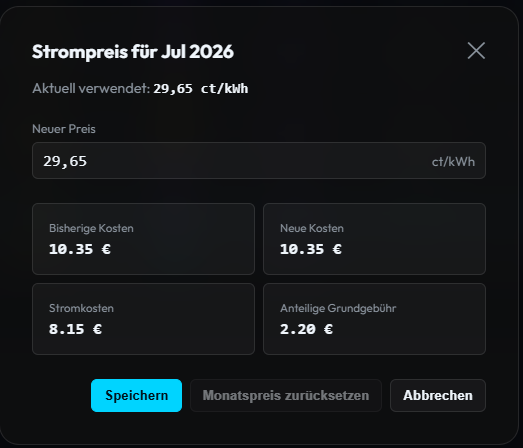Click the Aktuell verwendet label
Viewport: 523px width, 448px height.
tap(91, 88)
